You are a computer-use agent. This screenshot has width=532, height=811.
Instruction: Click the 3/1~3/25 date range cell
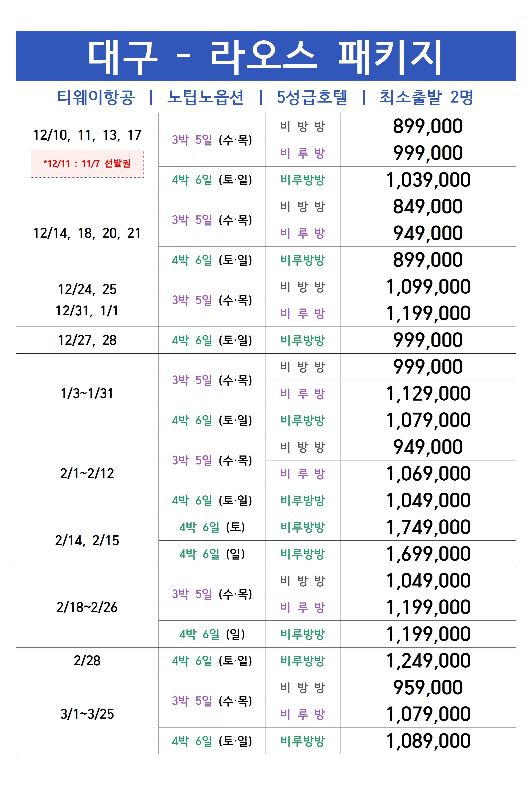pos(87,714)
